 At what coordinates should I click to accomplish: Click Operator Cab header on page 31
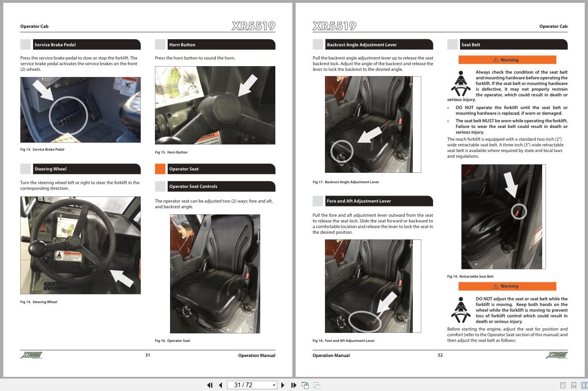[34, 27]
